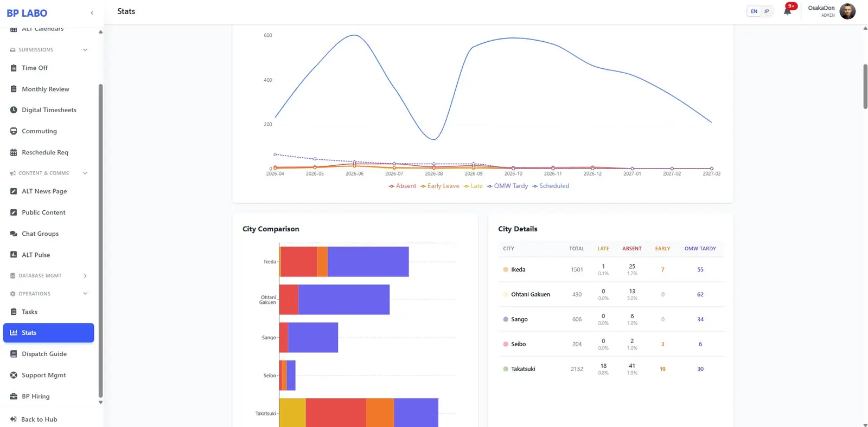Open the Time Off page
Viewport: 868px width, 427px height.
[x=49, y=68]
